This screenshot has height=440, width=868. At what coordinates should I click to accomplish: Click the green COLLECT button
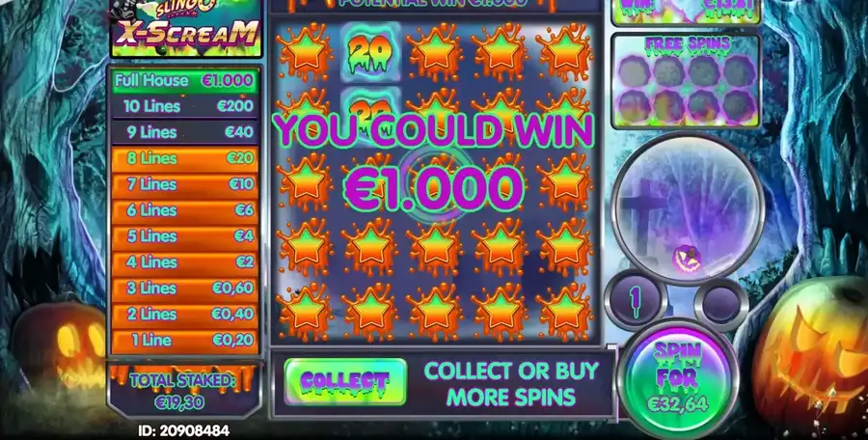coord(345,381)
